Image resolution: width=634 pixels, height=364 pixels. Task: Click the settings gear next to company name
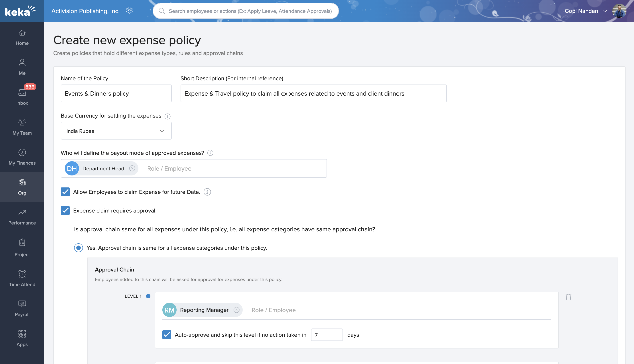pyautogui.click(x=129, y=10)
